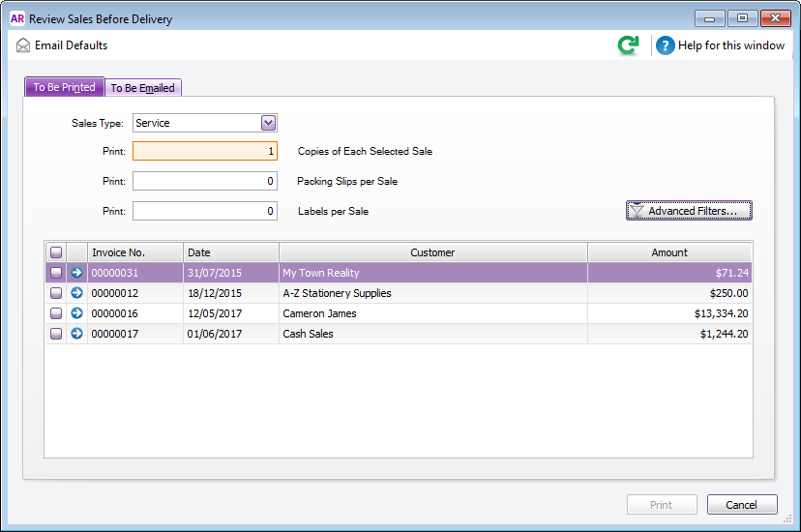
Task: Select the invoice number 00000012 cell
Action: tap(135, 293)
